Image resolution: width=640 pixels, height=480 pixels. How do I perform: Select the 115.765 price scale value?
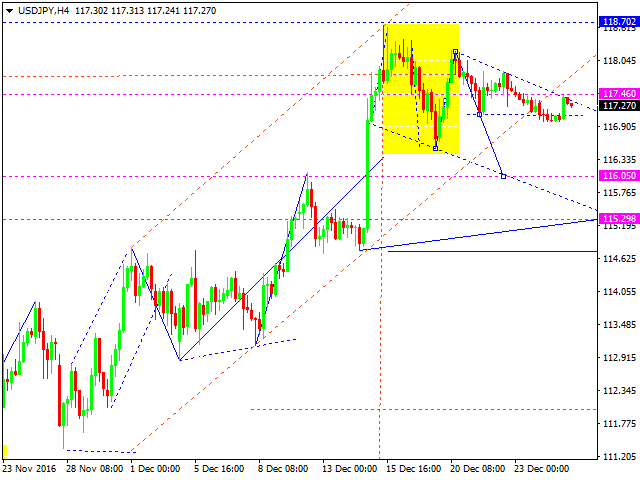tap(619, 193)
